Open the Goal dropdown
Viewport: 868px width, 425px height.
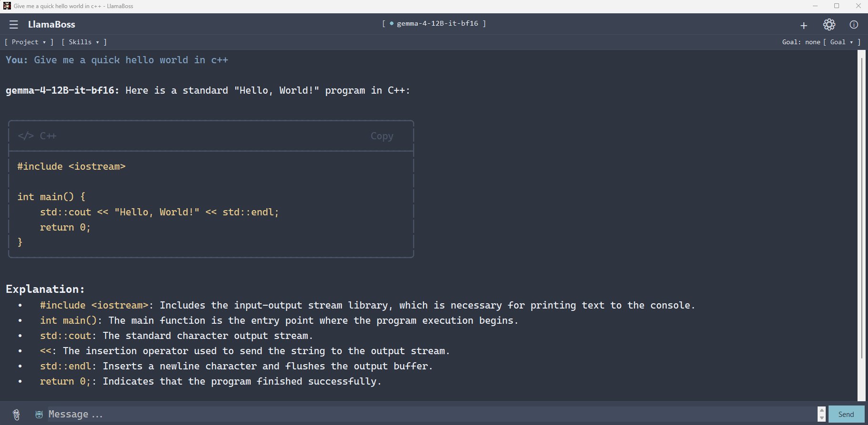point(842,42)
